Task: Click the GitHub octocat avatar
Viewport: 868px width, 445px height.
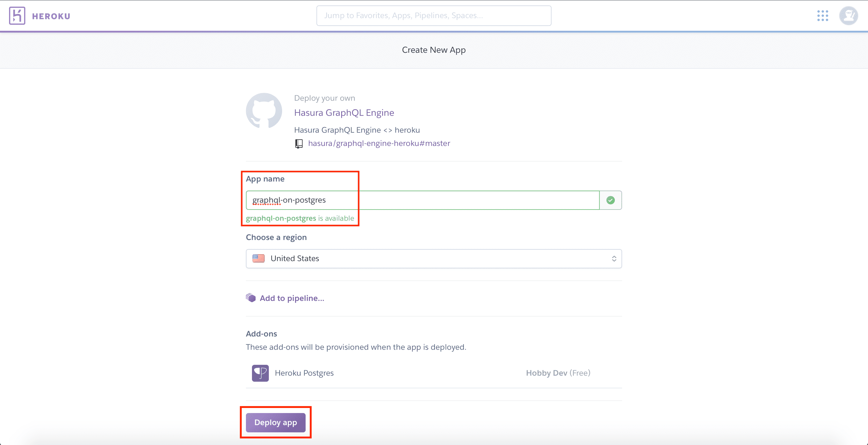Action: (264, 111)
